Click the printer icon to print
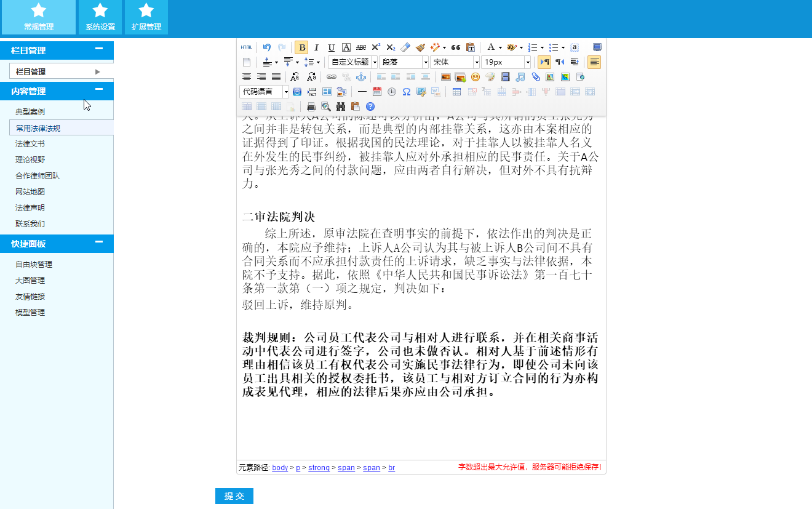 click(x=311, y=106)
